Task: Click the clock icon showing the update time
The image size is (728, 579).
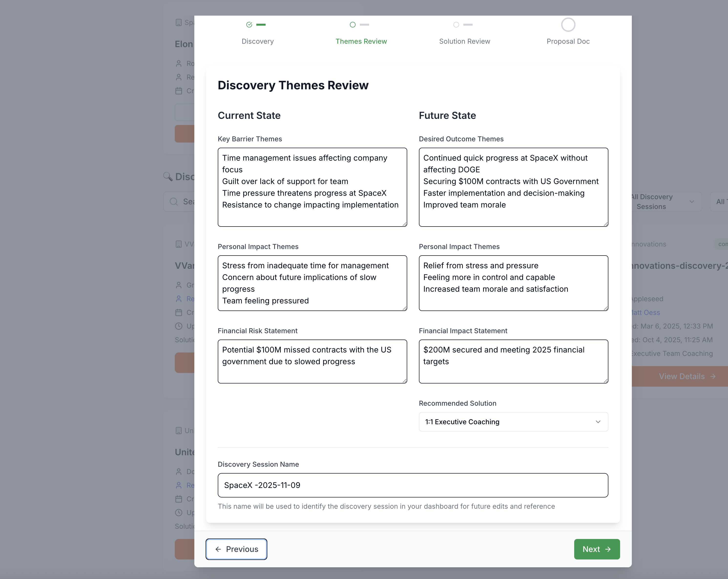Action: pos(179,326)
